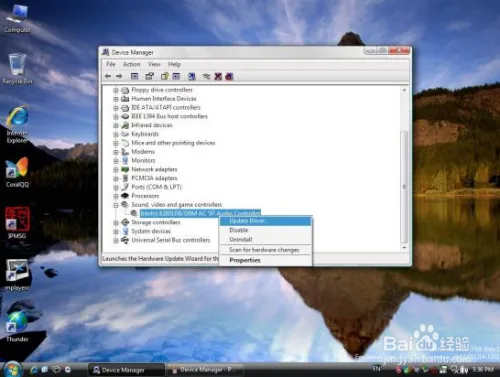Select the Internet Explorer desktop icon
The width and height of the screenshot is (500, 377).
[x=17, y=125]
